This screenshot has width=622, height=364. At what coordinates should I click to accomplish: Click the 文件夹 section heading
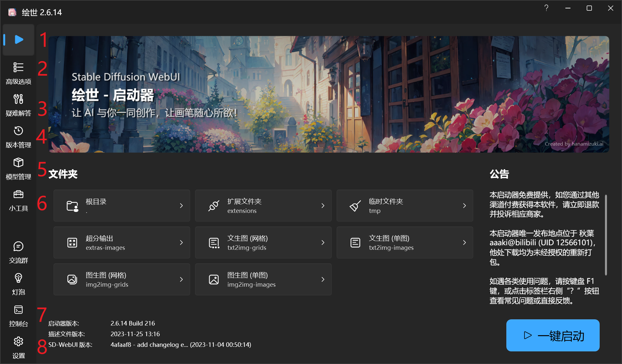[x=63, y=174]
